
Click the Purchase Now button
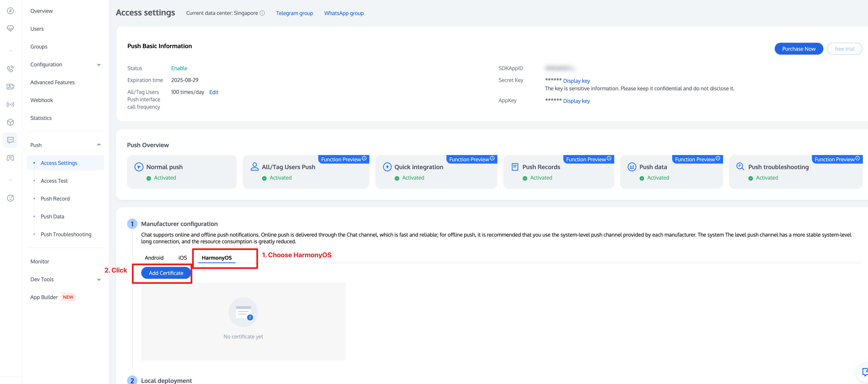(x=798, y=49)
